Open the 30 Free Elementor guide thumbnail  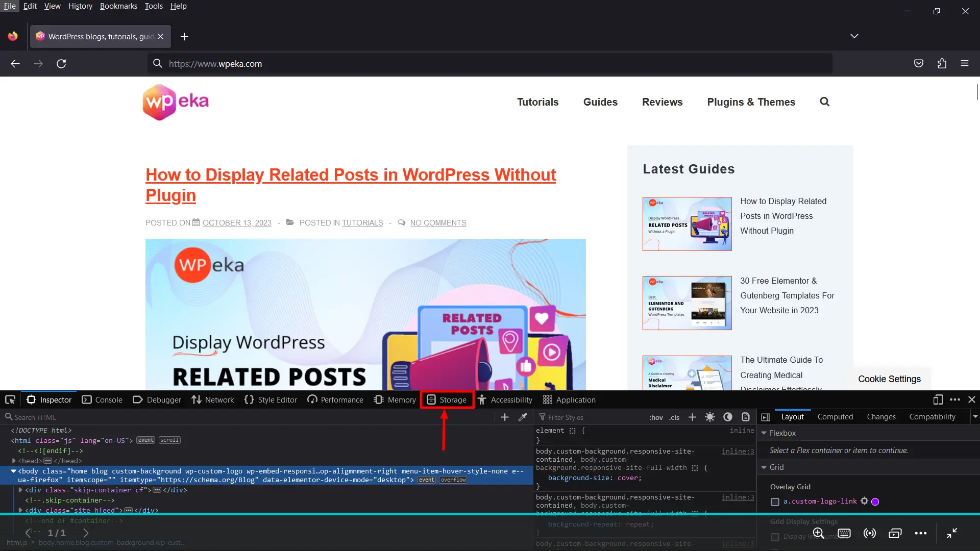click(x=687, y=303)
